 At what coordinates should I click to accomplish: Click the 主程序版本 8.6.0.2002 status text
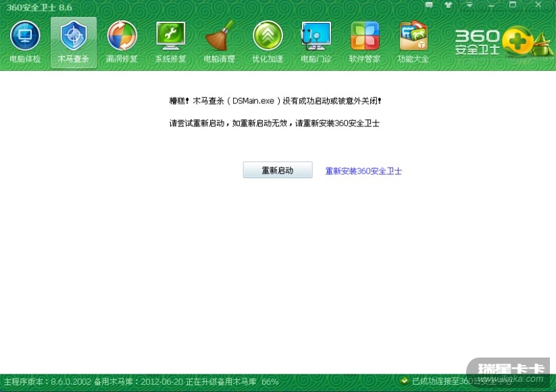[47, 382]
